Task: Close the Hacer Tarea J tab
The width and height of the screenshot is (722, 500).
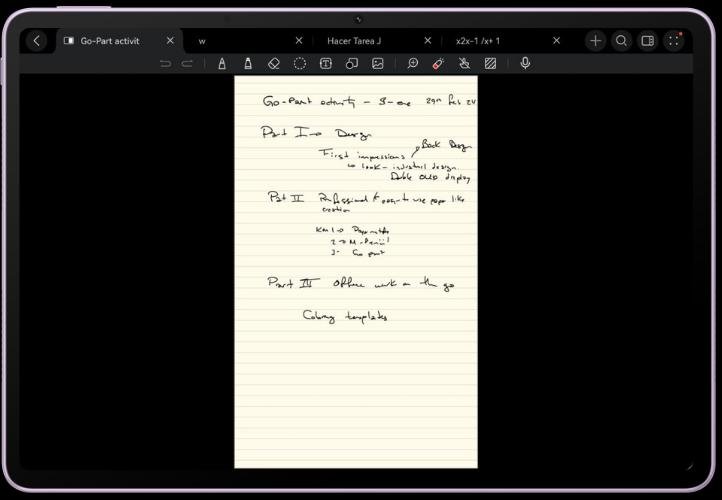Action: 428,41
